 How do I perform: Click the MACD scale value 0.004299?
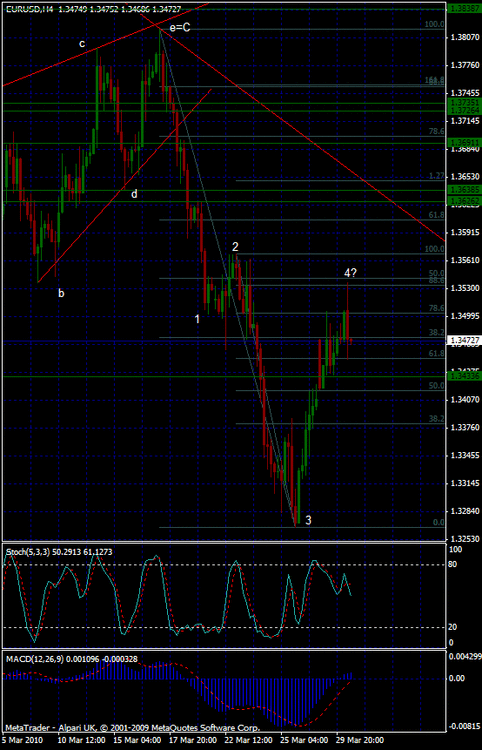click(463, 656)
